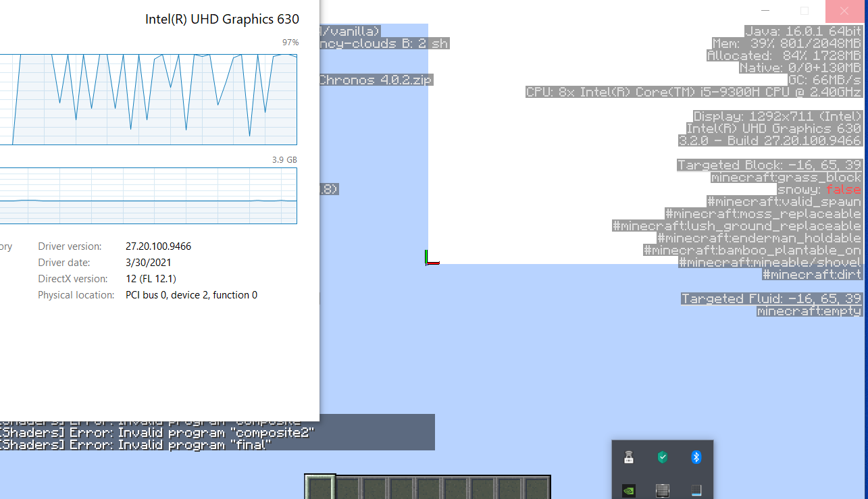Click the '#minecraft:dirt' tag line
The width and height of the screenshot is (868, 499).
click(x=812, y=274)
